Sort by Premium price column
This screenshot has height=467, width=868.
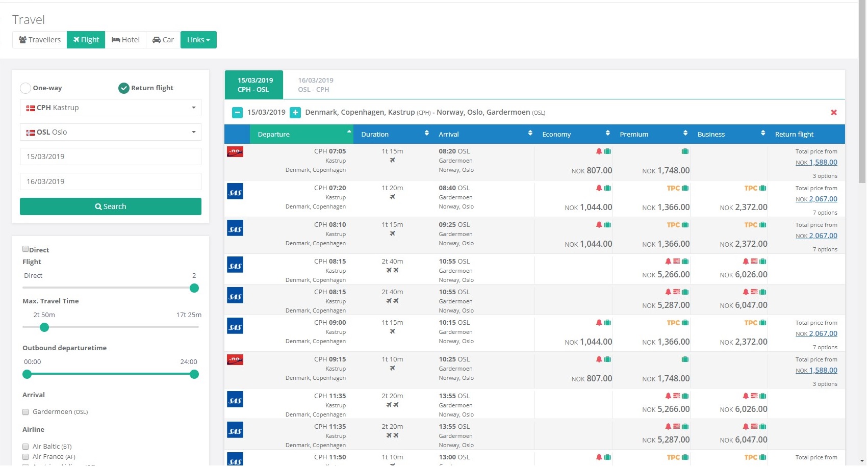pyautogui.click(x=651, y=134)
